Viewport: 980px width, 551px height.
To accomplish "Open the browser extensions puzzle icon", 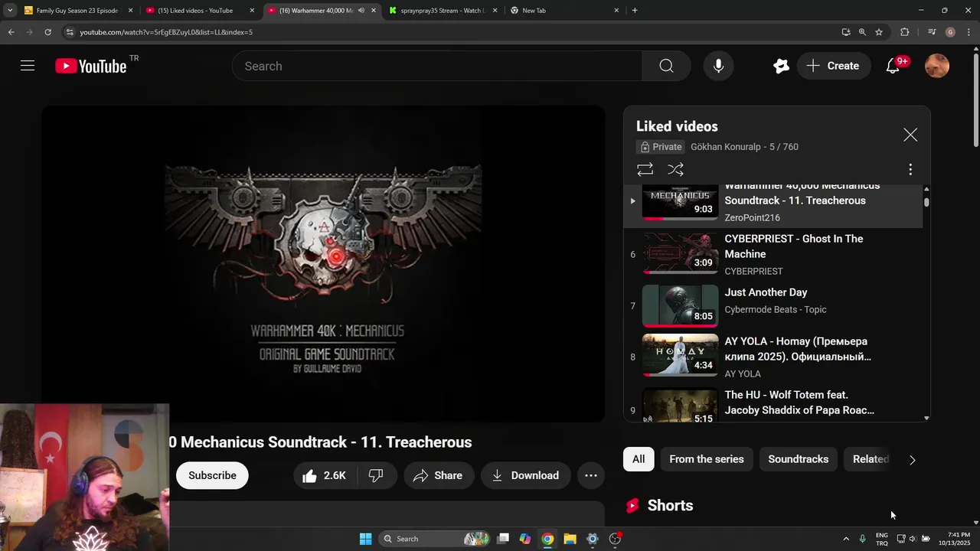I will [x=905, y=32].
